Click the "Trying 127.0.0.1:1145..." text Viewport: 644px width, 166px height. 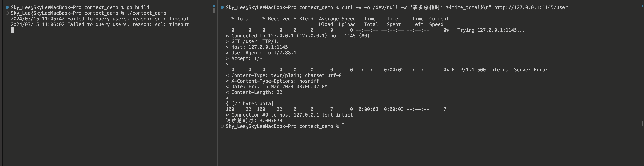click(x=491, y=30)
